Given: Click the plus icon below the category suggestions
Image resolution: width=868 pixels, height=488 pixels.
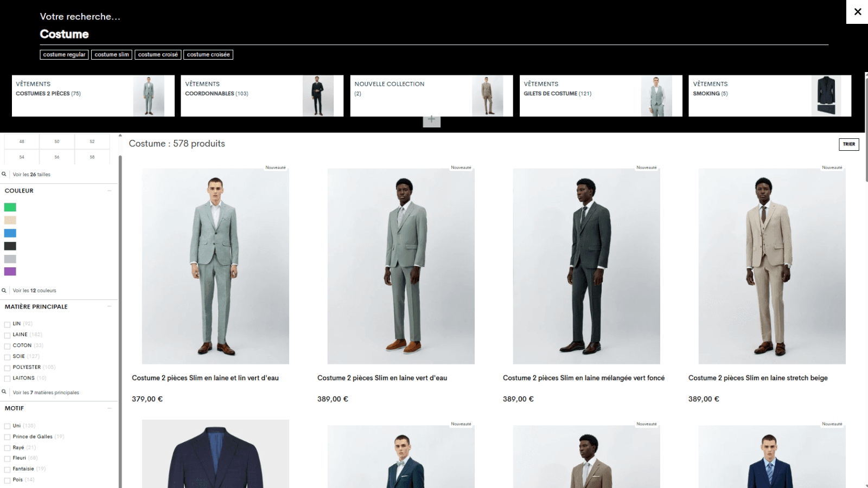Looking at the screenshot, I should pos(431,119).
